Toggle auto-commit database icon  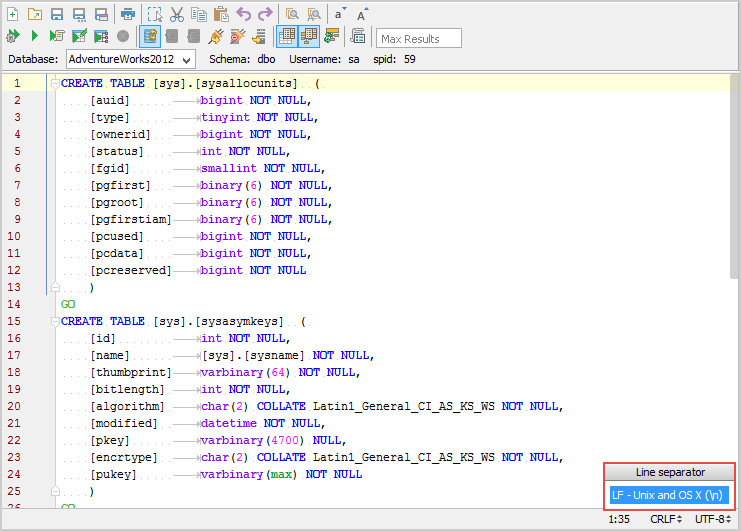point(150,36)
